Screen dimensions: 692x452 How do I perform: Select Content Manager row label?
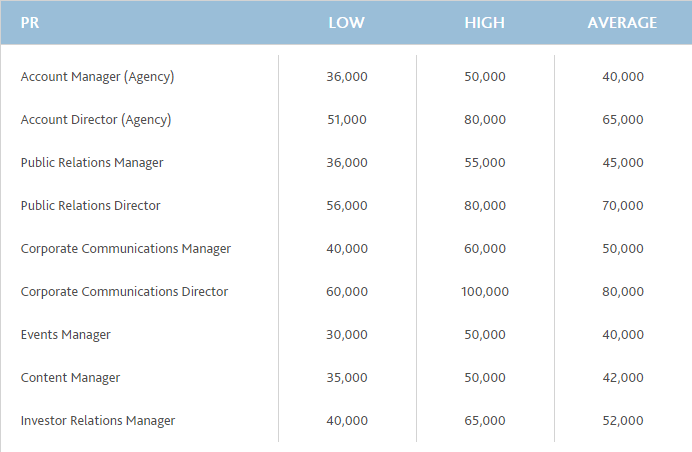[71, 378]
